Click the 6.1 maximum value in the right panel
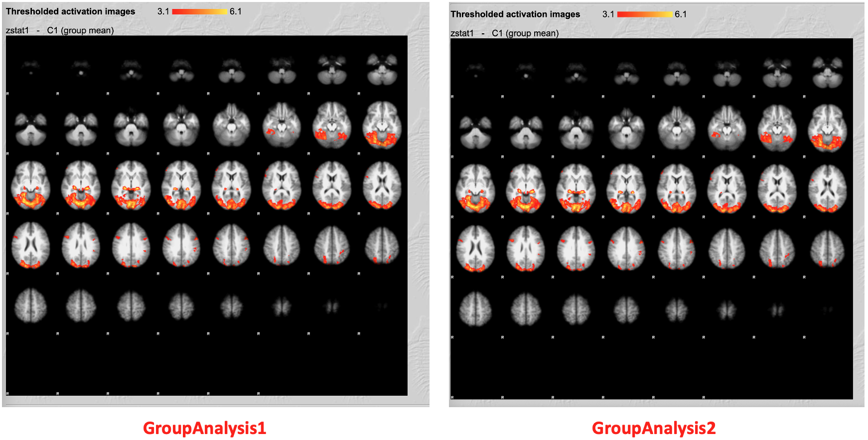This screenshot has width=868, height=440. (681, 14)
